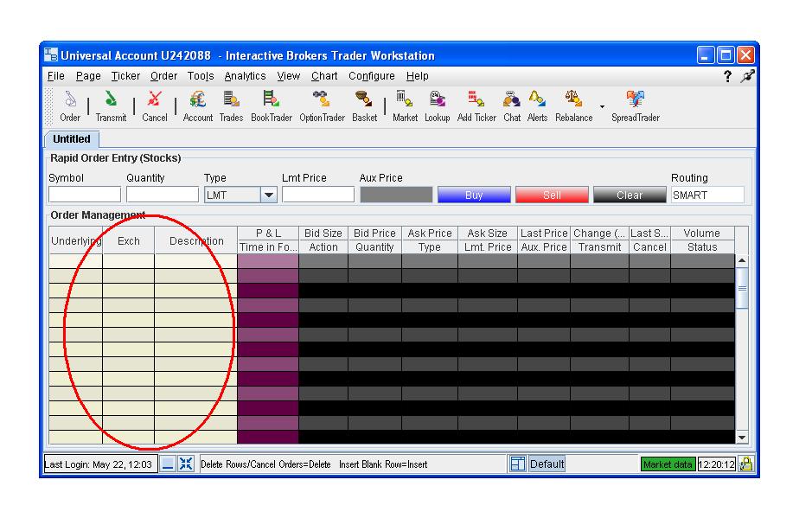Open the Ticker menu
Viewport: 812px width, 531px height.
point(125,76)
